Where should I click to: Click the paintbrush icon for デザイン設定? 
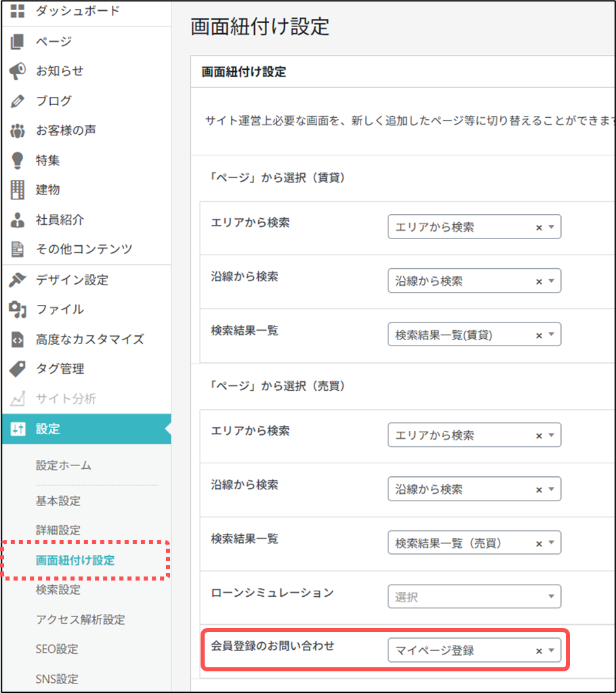18,280
